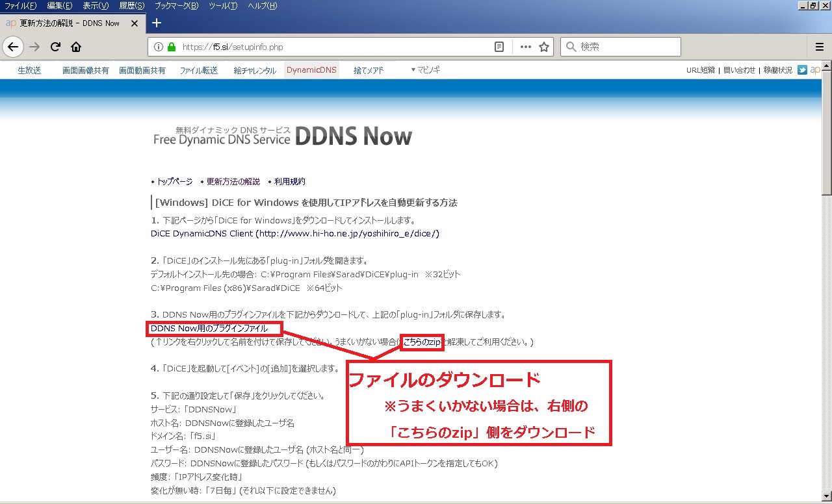Click the Twitter icon in the site header
Screen dimensions: 832x504
click(x=803, y=70)
